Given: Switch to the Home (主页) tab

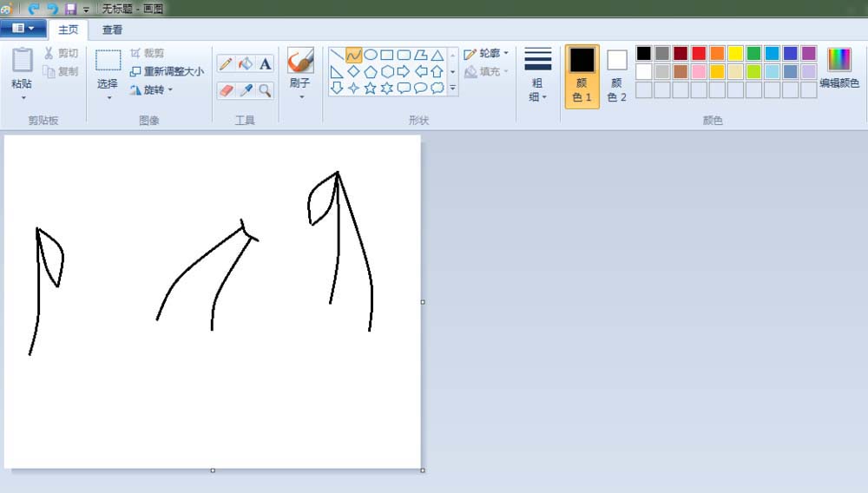Looking at the screenshot, I should coord(68,30).
